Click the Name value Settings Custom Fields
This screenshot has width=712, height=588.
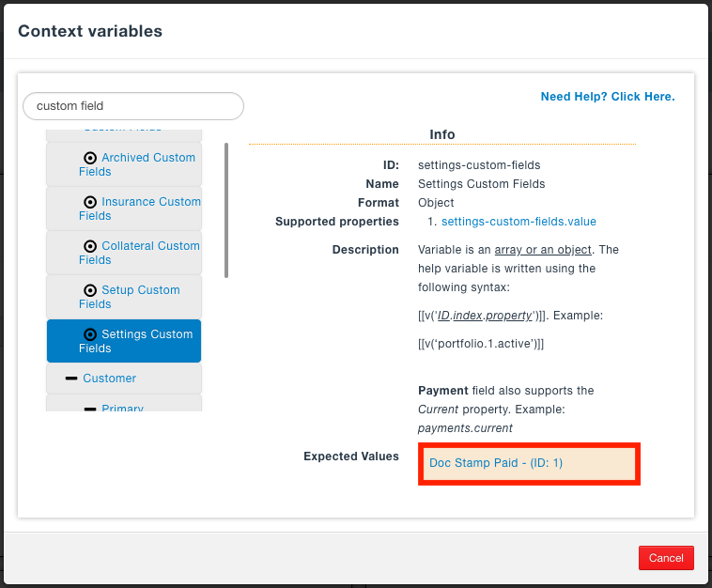(x=481, y=184)
